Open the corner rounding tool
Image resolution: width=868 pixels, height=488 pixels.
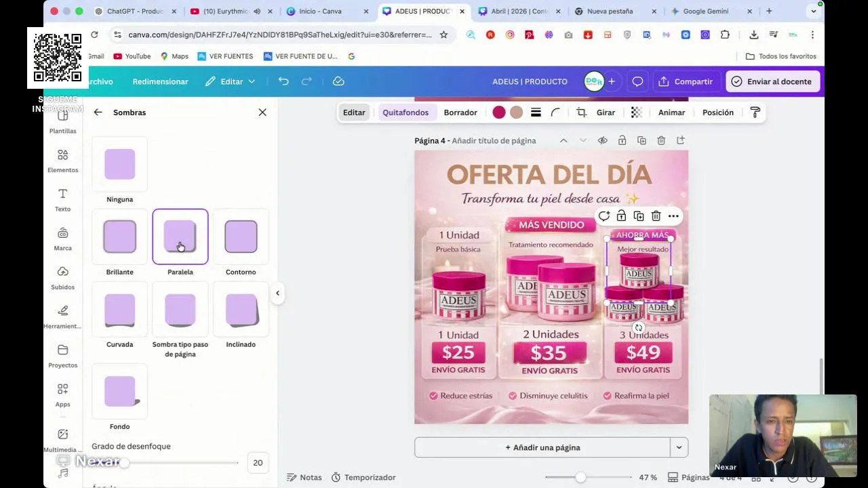(x=555, y=113)
